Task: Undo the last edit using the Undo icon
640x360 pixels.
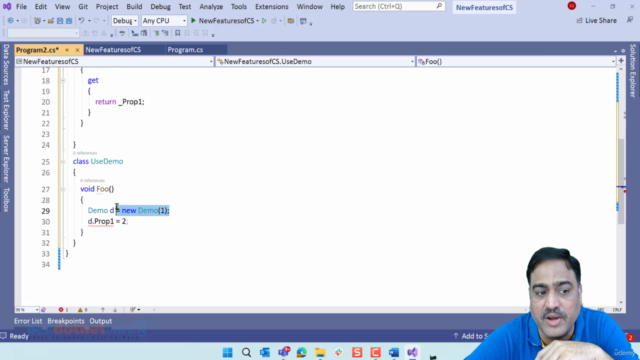Action: click(x=81, y=20)
